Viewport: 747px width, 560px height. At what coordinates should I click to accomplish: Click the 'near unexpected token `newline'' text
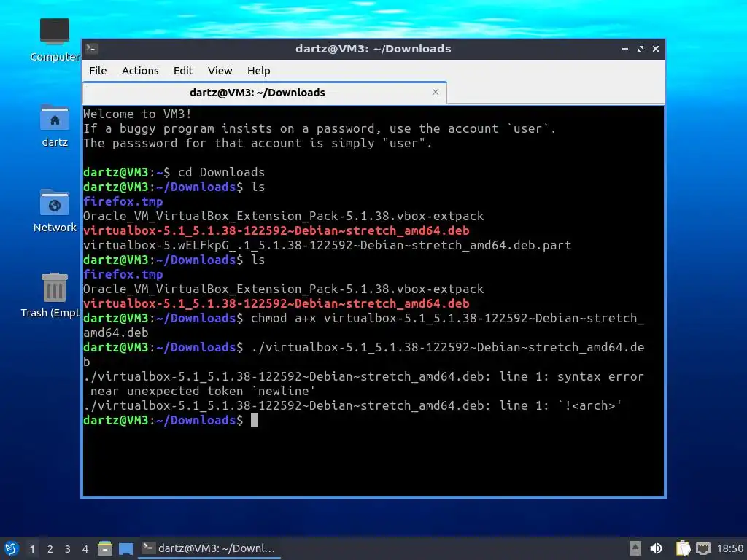point(203,391)
